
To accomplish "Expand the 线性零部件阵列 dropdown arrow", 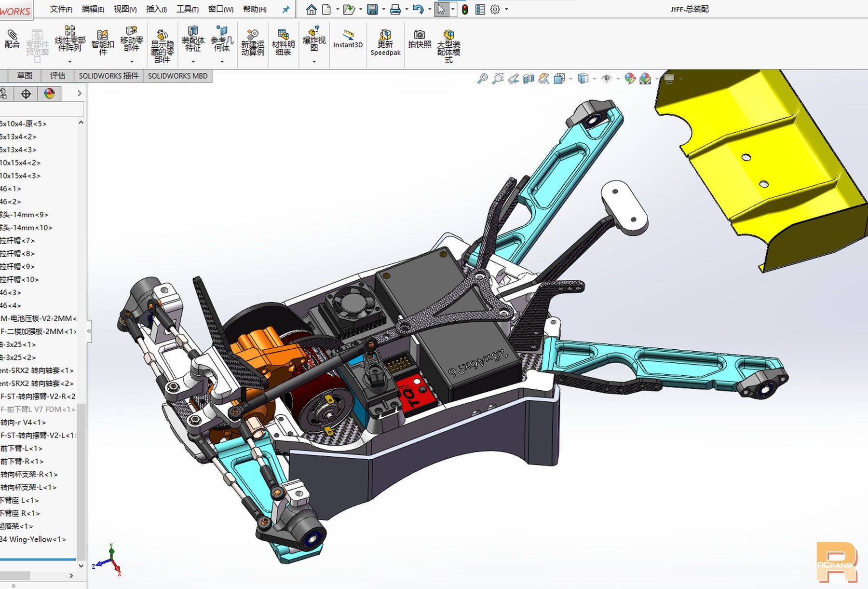I will (x=70, y=61).
